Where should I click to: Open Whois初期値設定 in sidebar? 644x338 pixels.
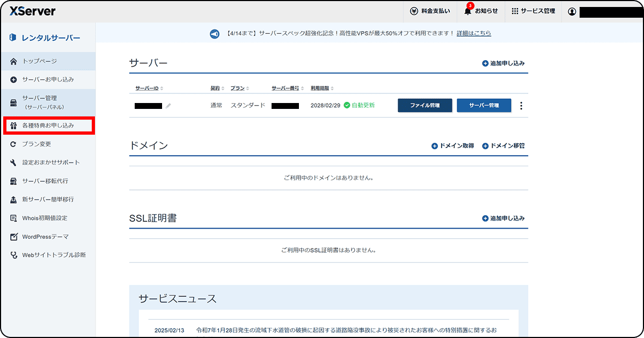(x=48, y=218)
